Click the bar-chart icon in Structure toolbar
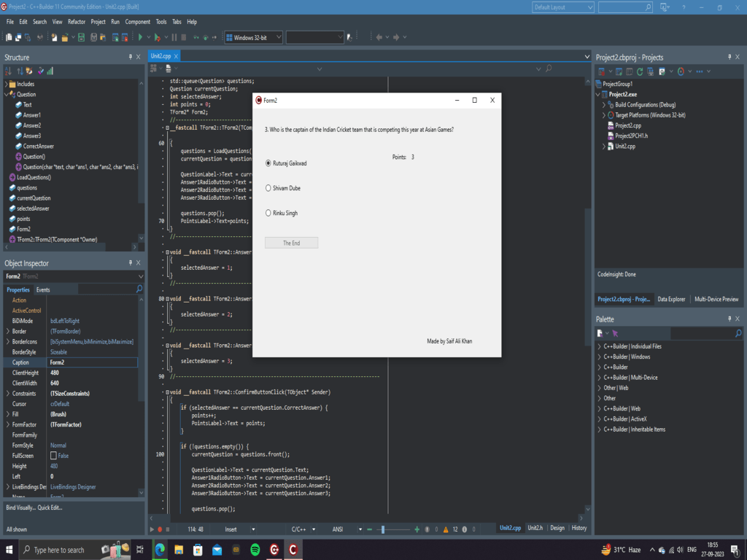 point(50,71)
